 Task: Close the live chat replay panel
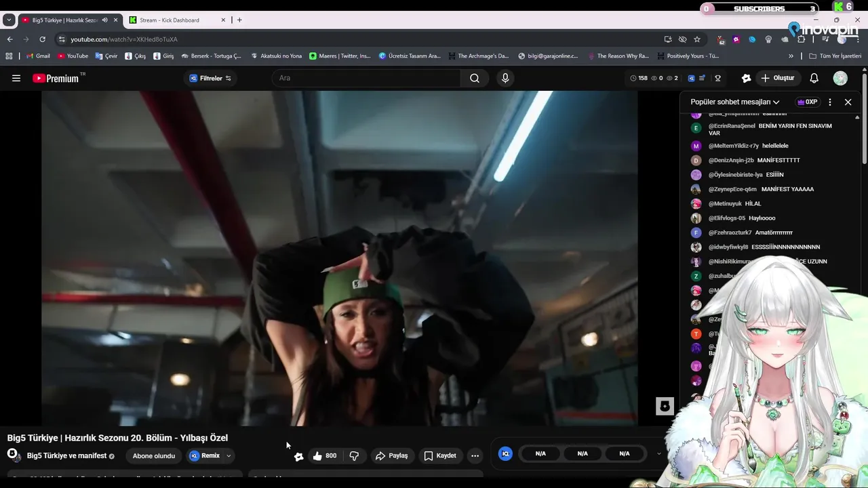click(848, 102)
